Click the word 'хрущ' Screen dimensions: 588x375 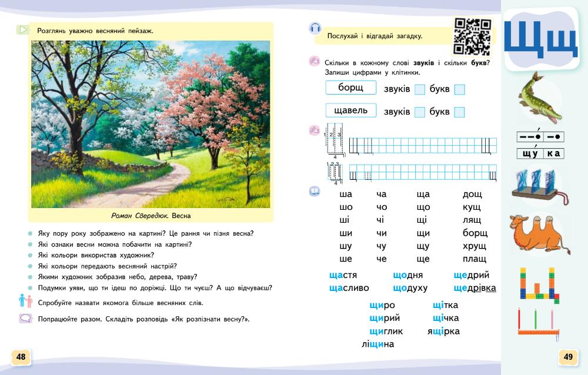click(475, 246)
